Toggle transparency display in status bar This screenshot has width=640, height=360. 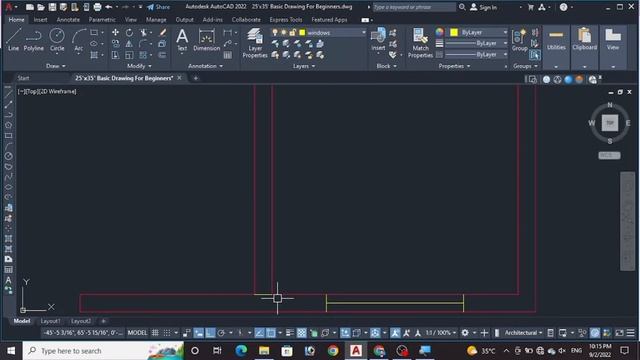point(302,333)
